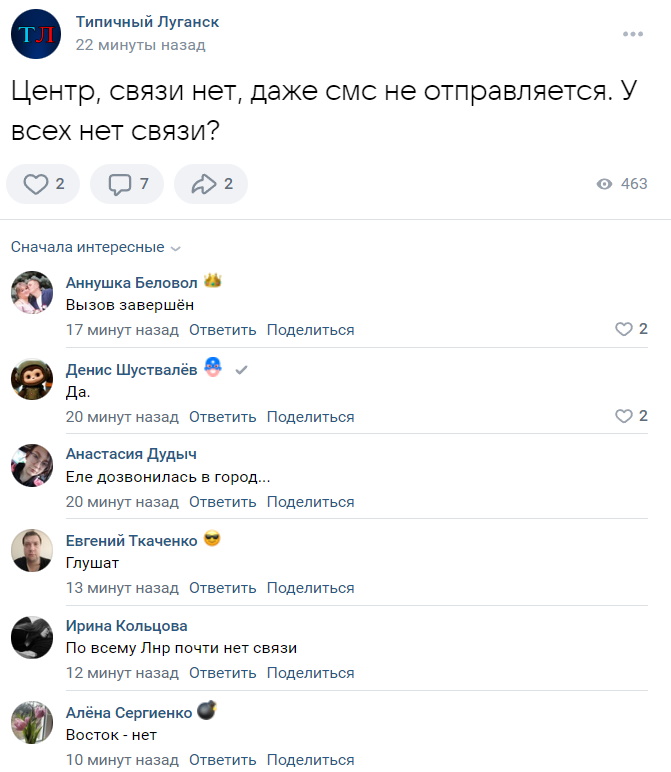671x772 pixels.
Task: Reply to Анастасия Дудыч's comment
Action: point(222,502)
